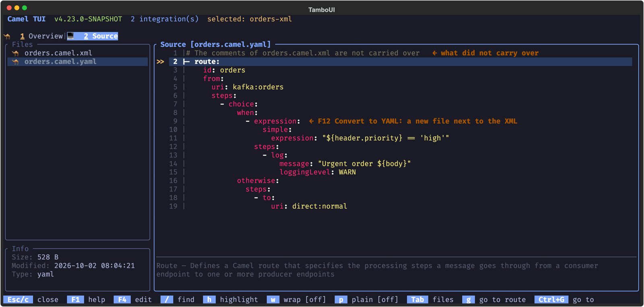Minimize the TamboUI window with the yellow button
The height and width of the screenshot is (307, 644).
pos(17,8)
